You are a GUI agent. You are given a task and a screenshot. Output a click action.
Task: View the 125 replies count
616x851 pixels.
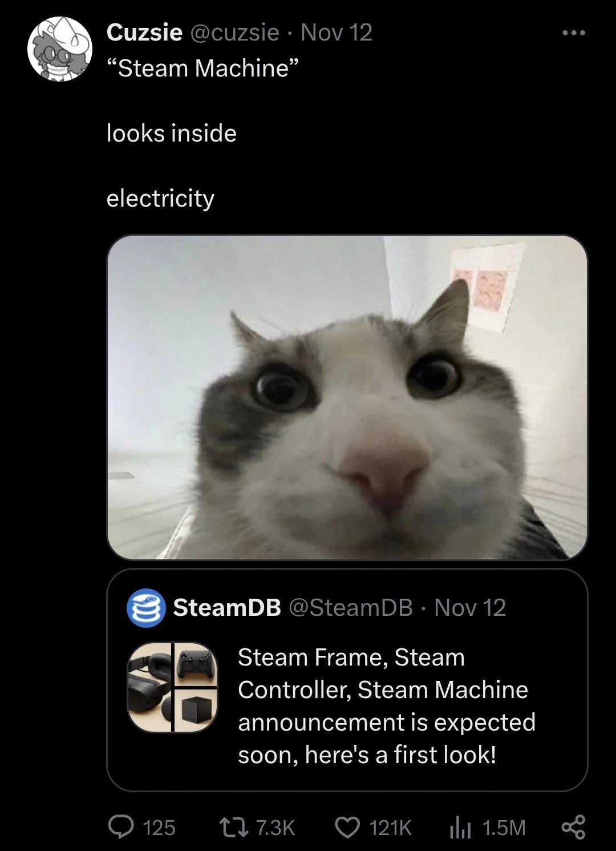159,828
